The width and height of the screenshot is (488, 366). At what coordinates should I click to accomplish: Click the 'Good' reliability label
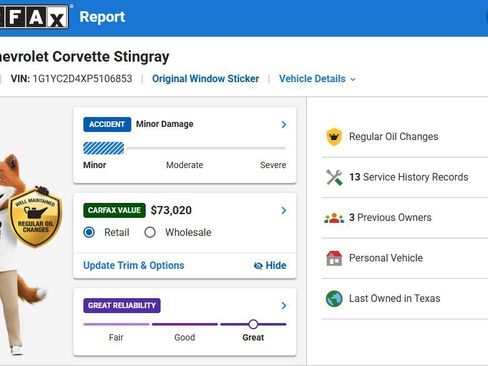pos(185,337)
